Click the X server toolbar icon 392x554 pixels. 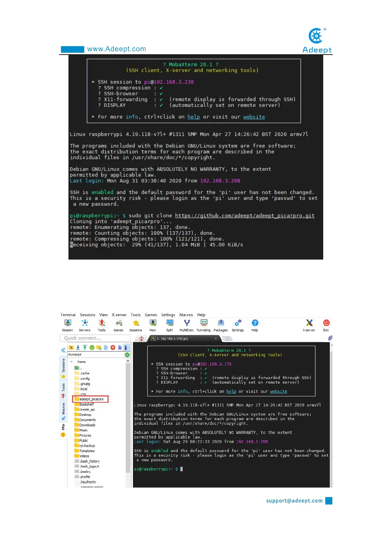[309, 325]
